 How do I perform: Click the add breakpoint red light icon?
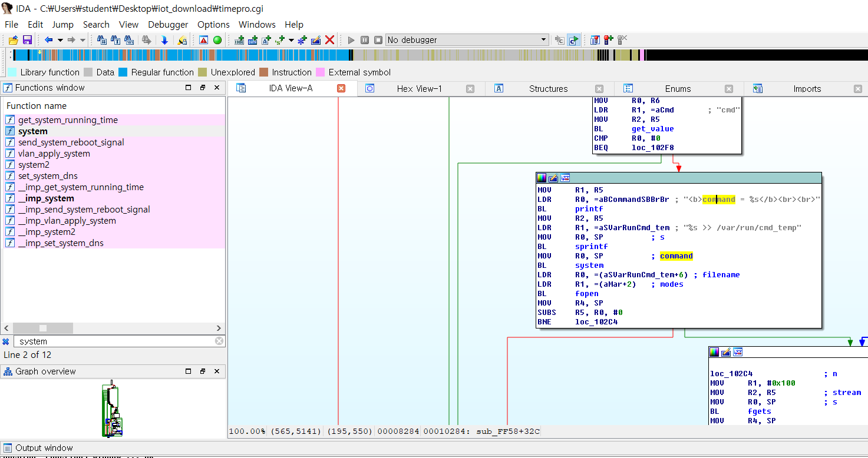coord(609,40)
